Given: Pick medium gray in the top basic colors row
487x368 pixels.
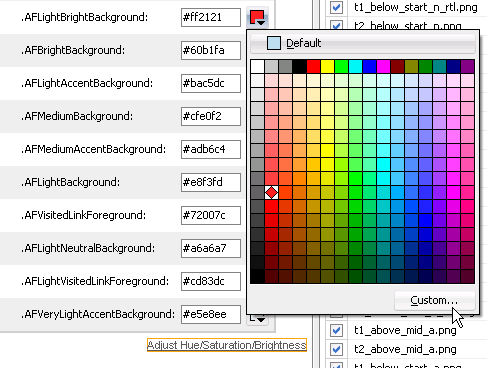Looking at the screenshot, I should [x=285, y=67].
